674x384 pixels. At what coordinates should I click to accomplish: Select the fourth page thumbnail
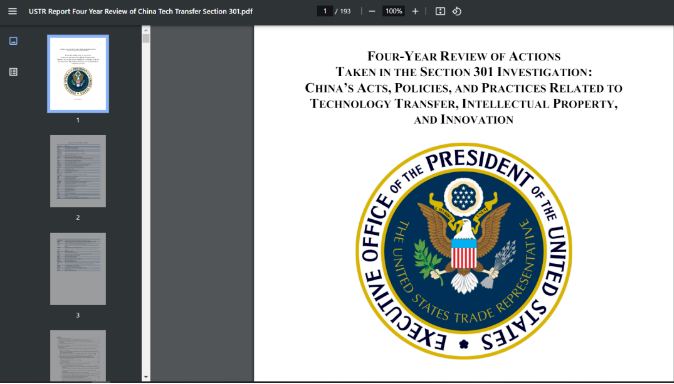(x=78, y=356)
